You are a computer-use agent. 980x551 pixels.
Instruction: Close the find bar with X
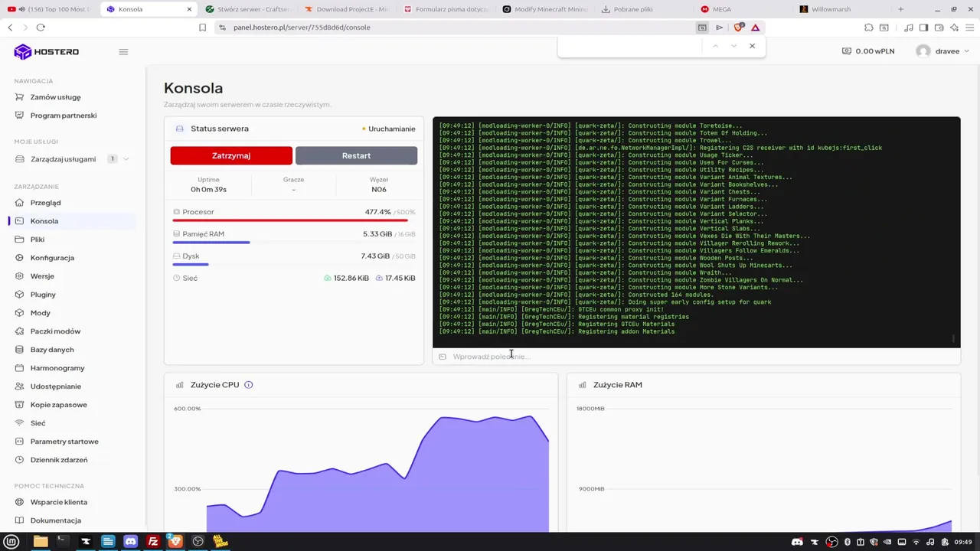(752, 46)
